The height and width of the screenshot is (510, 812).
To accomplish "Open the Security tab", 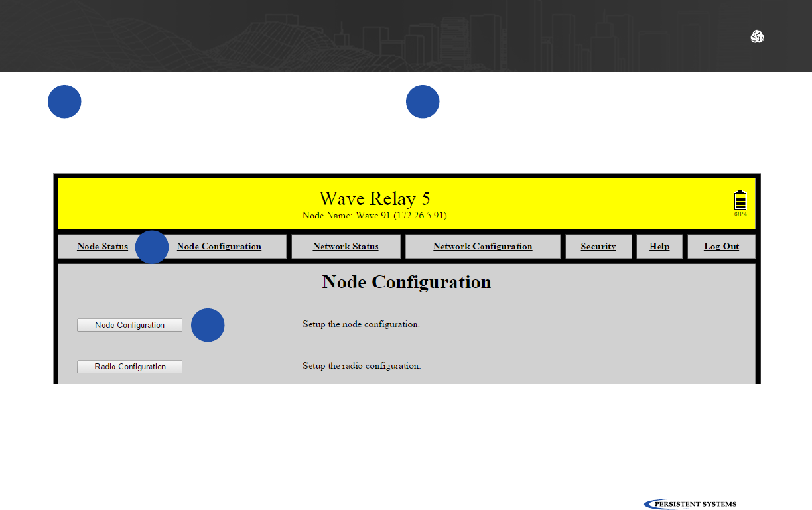I will click(x=598, y=247).
